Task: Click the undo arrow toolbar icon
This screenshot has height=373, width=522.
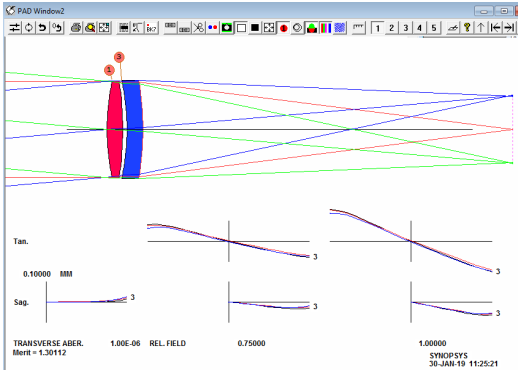Action: (42, 28)
